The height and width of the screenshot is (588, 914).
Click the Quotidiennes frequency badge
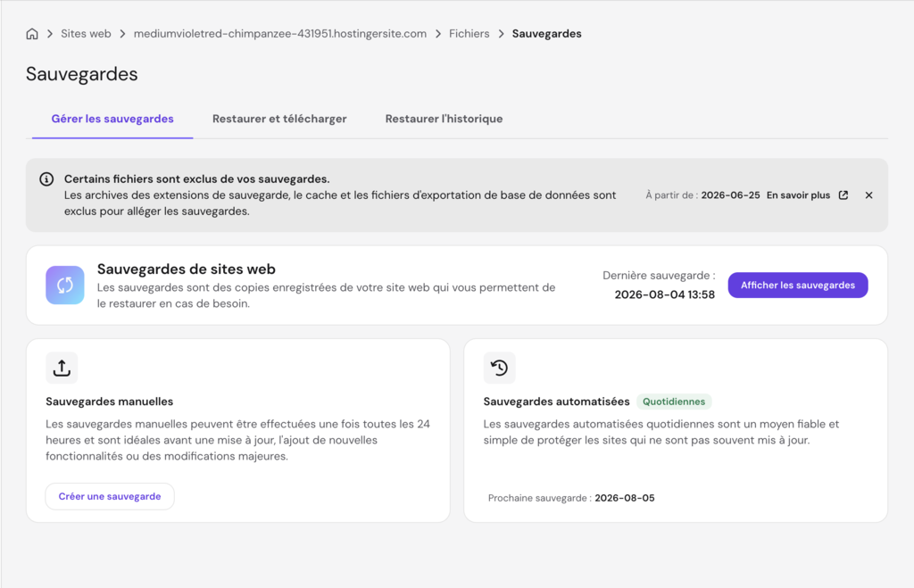pyautogui.click(x=674, y=402)
